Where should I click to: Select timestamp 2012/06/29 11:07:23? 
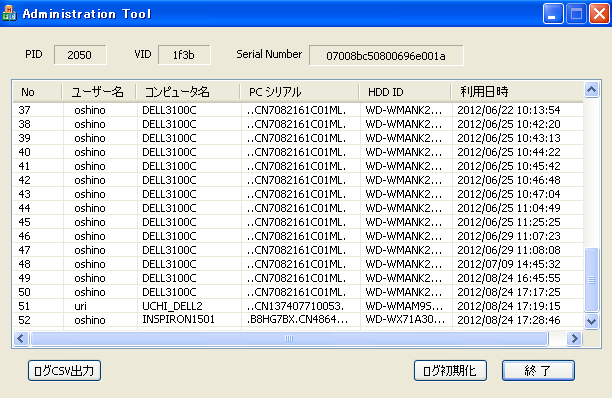(509, 236)
